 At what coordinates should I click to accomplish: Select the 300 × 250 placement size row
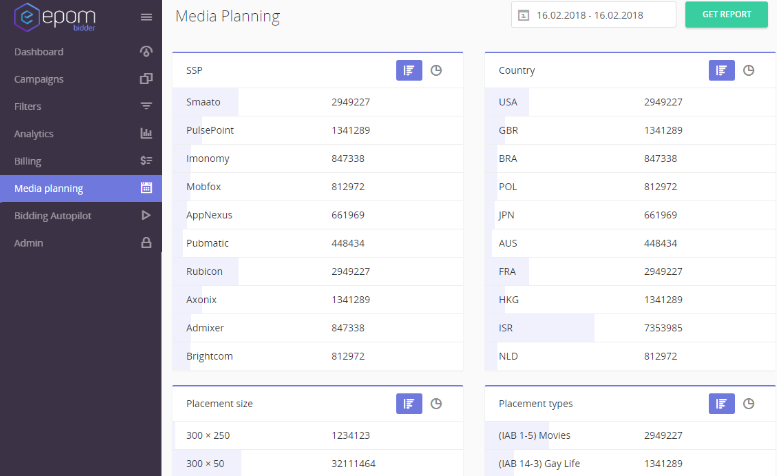click(x=318, y=435)
